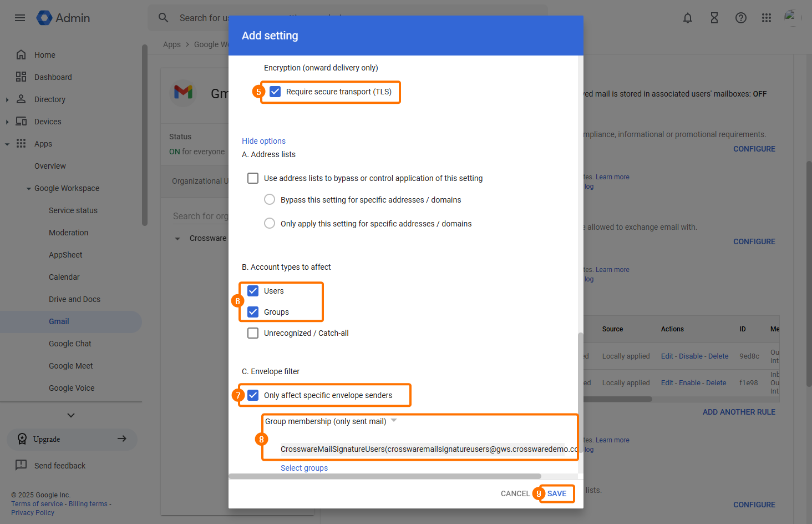Expand the Directory sidebar section

(x=7, y=100)
